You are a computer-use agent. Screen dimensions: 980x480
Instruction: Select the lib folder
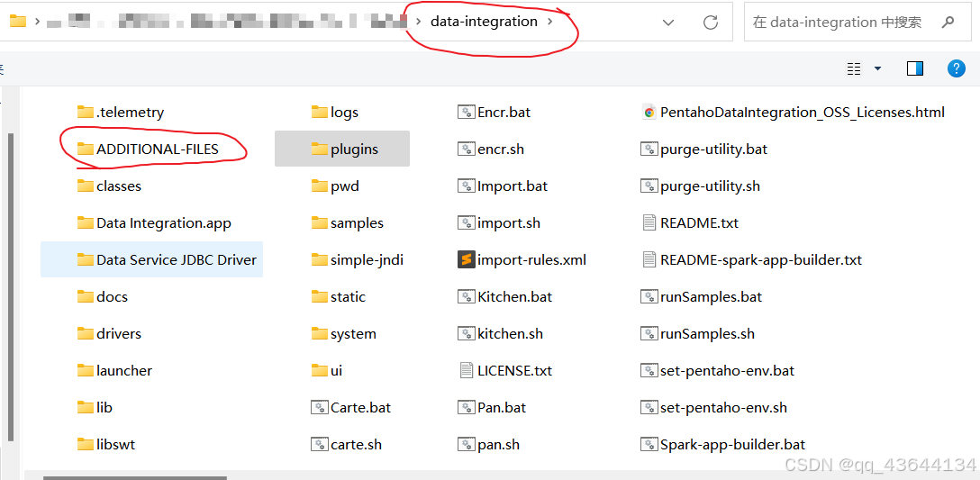[95, 407]
